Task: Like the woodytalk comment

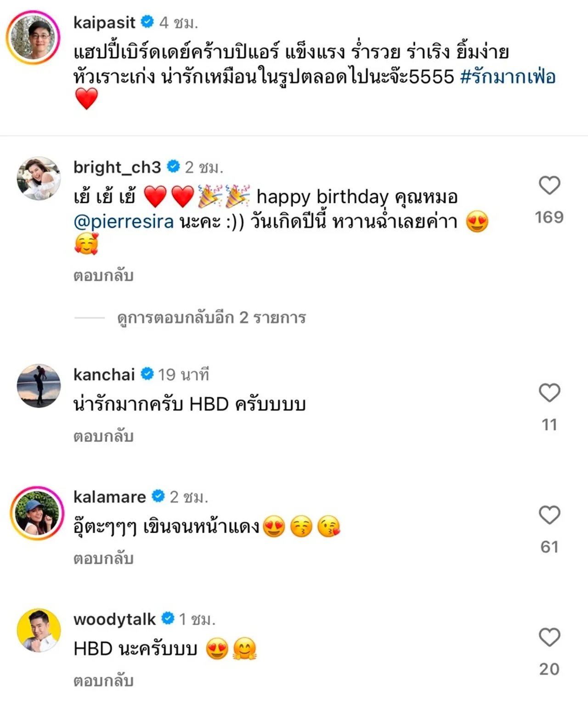Action: [549, 637]
